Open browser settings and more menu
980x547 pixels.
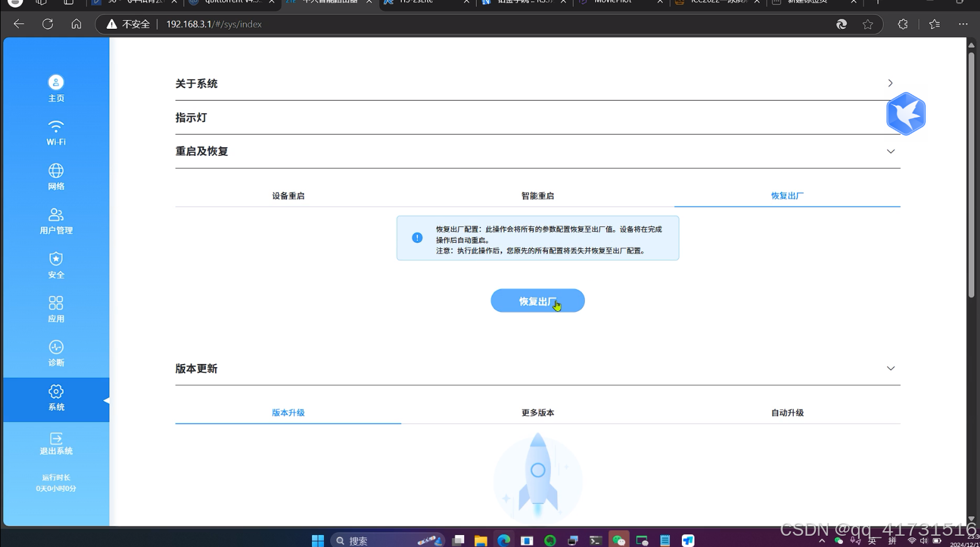tap(963, 24)
